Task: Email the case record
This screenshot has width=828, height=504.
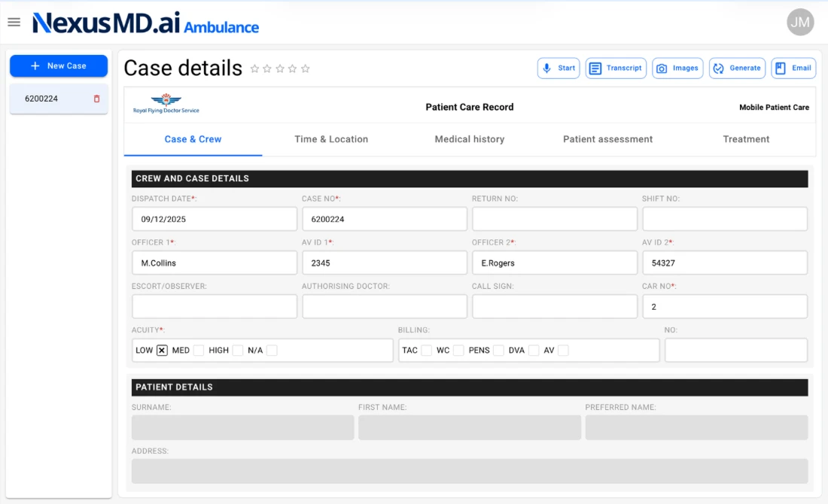Action: (793, 68)
